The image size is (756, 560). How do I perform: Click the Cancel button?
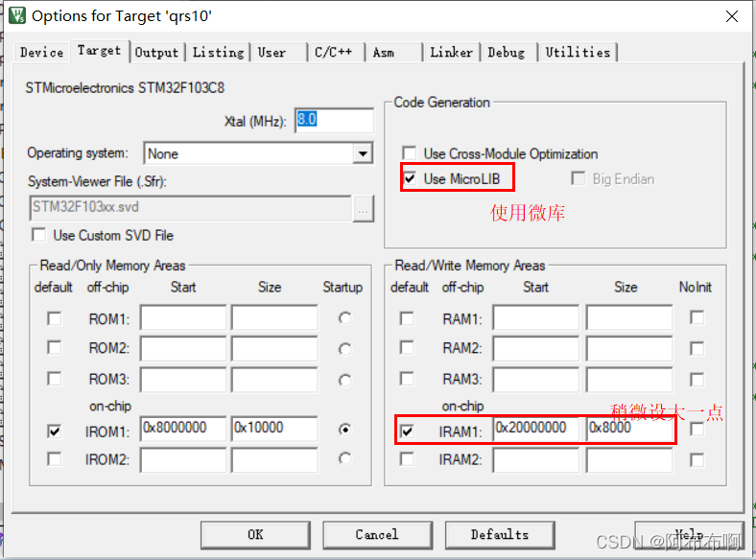377,535
